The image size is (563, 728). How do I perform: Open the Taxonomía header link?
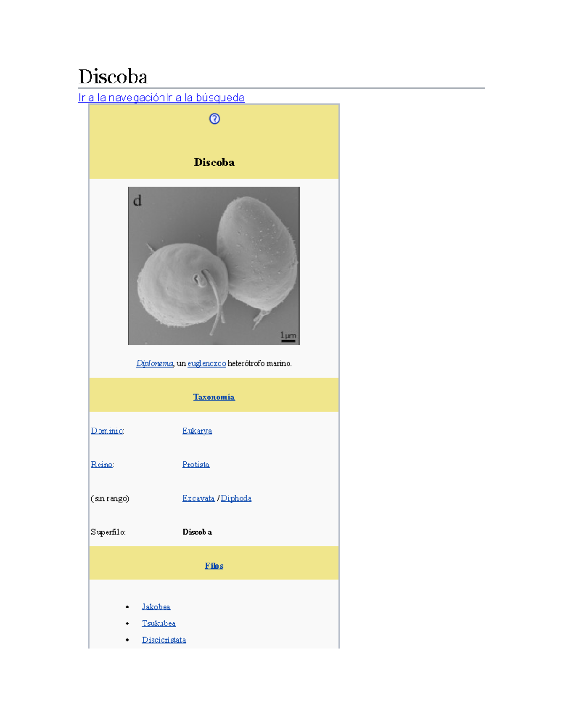click(214, 397)
